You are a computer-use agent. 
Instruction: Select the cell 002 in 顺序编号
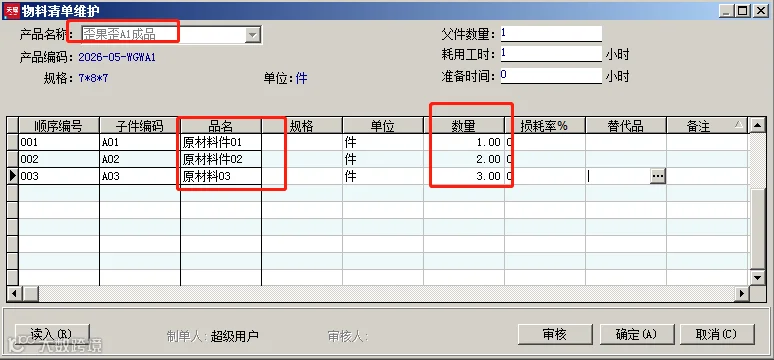[x=59, y=160]
